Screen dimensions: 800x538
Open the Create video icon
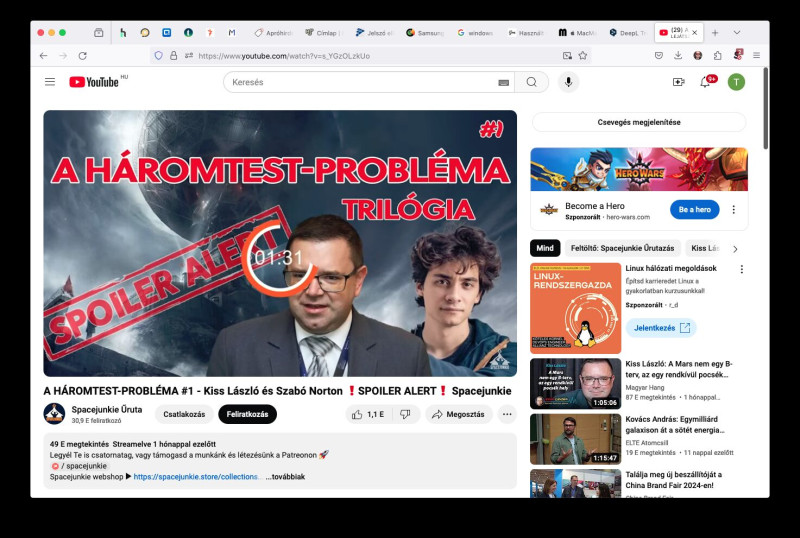click(678, 82)
